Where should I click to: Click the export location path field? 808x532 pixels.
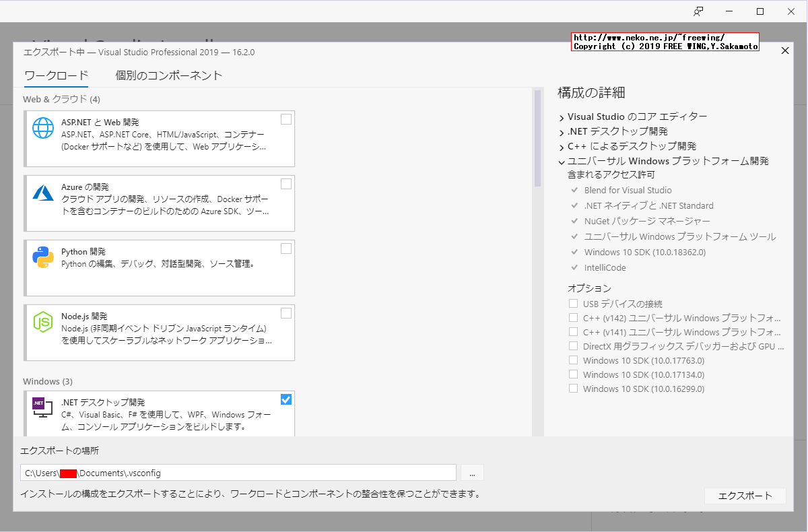[x=239, y=473]
